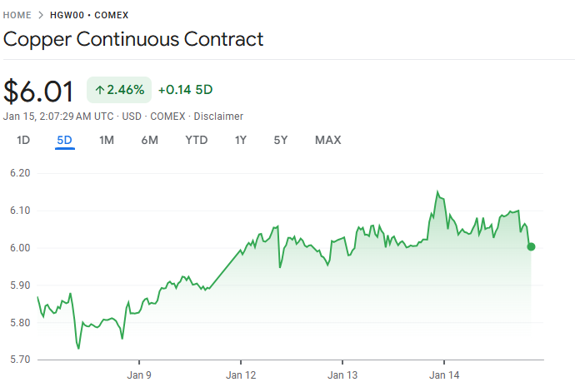This screenshot has height=392, width=575.
Task: Click the chart's highest peak near 6.15
Action: (437, 191)
